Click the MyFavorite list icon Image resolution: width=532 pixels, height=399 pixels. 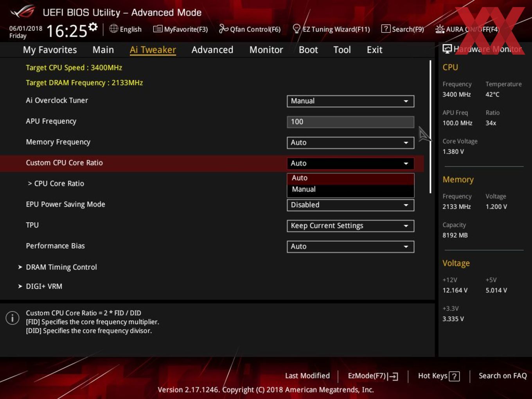[x=157, y=29]
